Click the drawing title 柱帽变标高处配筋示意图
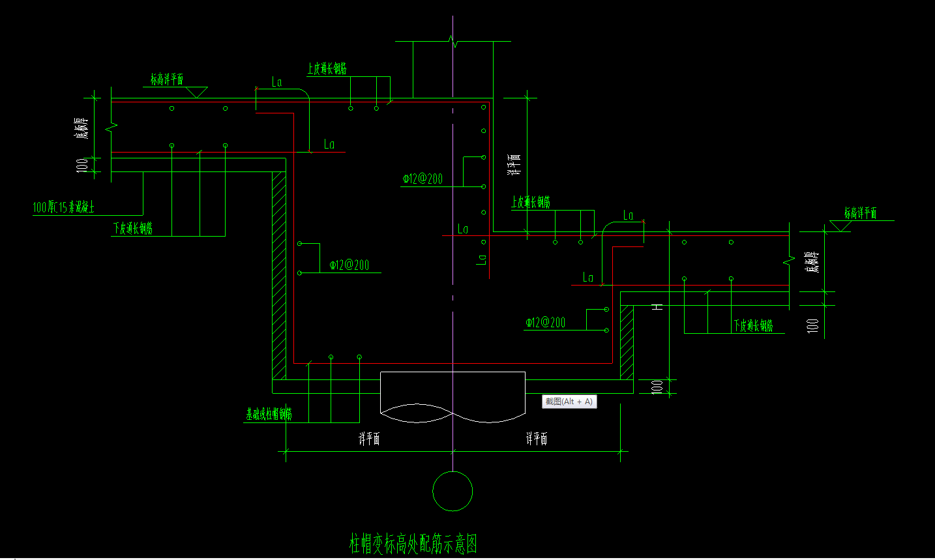 [413, 543]
